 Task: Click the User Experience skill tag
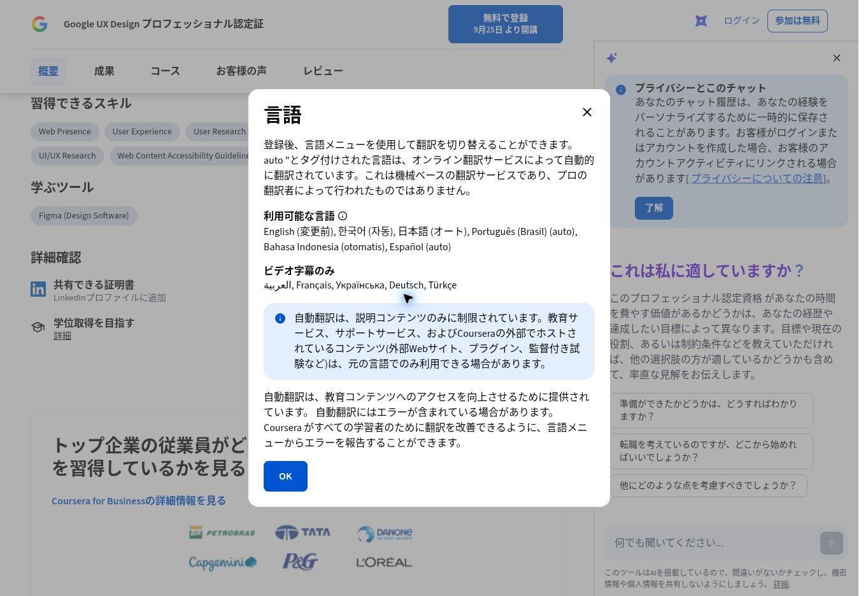(x=142, y=132)
